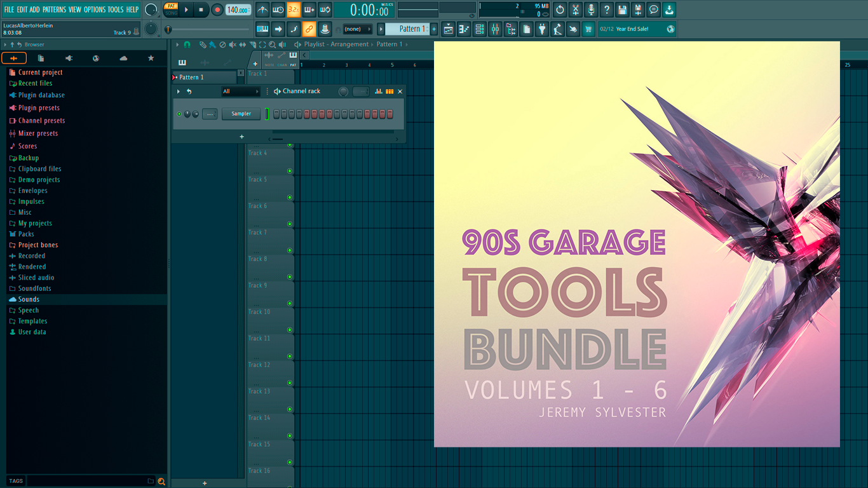Viewport: 868px width, 488px height.
Task: Click the Sampler channel button
Action: pos(241,114)
